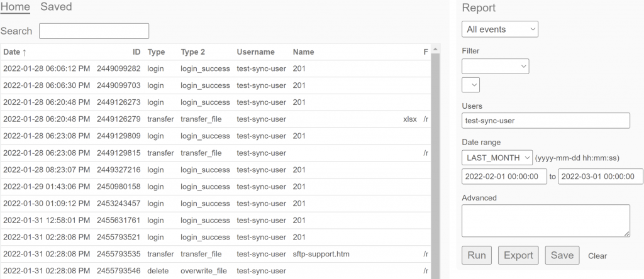This screenshot has height=279, width=644.
Task: Click the Search input field
Action: tap(94, 31)
